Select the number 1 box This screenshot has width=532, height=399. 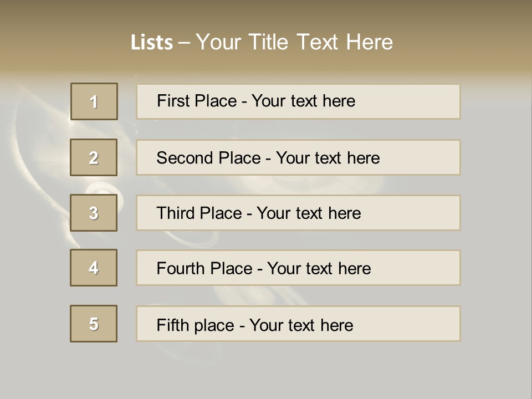tap(94, 101)
